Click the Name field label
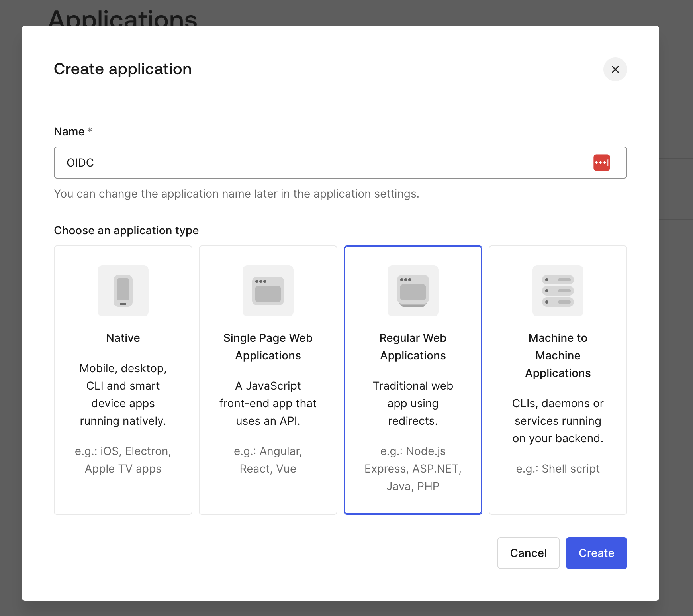Screen dimensions: 693x616 (69, 131)
